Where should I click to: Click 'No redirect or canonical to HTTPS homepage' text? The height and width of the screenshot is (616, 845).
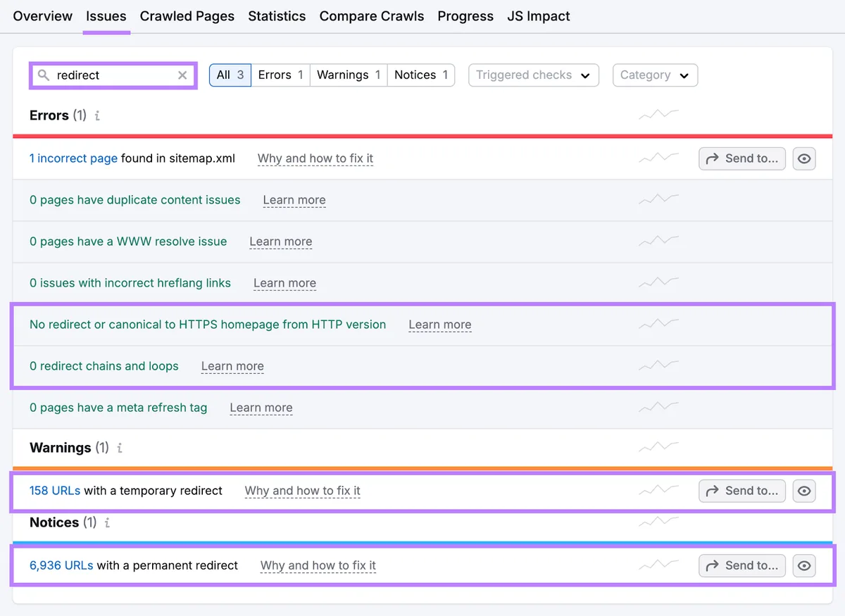pyautogui.click(x=208, y=325)
